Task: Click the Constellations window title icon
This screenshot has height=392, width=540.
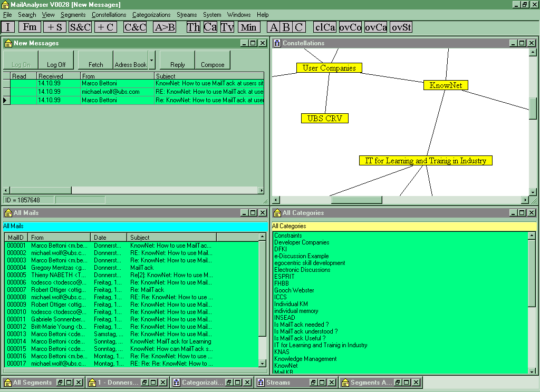Action: (277, 43)
